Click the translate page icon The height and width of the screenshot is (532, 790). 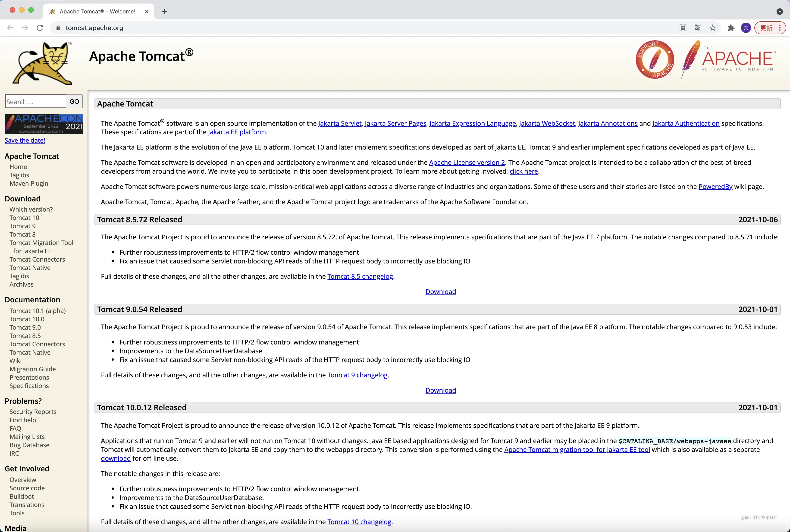[698, 28]
